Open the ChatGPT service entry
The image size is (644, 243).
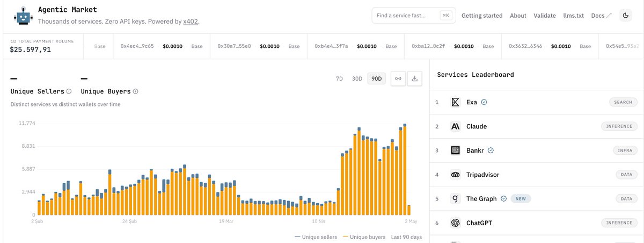537,223
